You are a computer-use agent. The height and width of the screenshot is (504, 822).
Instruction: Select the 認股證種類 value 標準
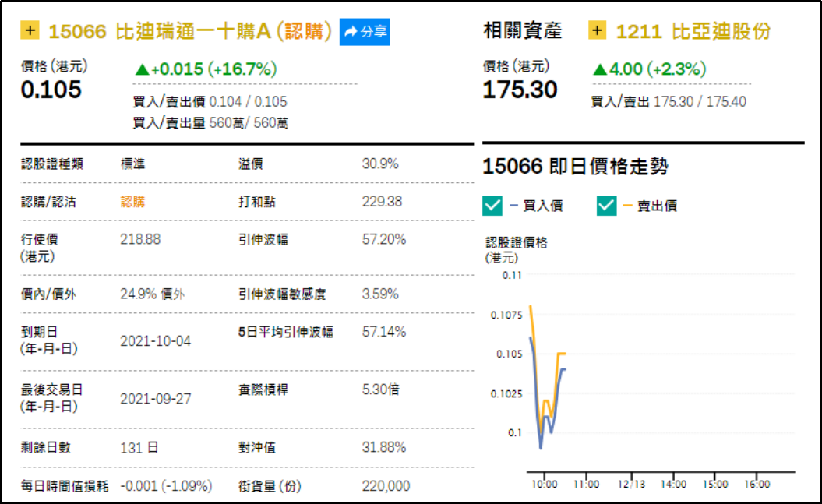click(132, 164)
